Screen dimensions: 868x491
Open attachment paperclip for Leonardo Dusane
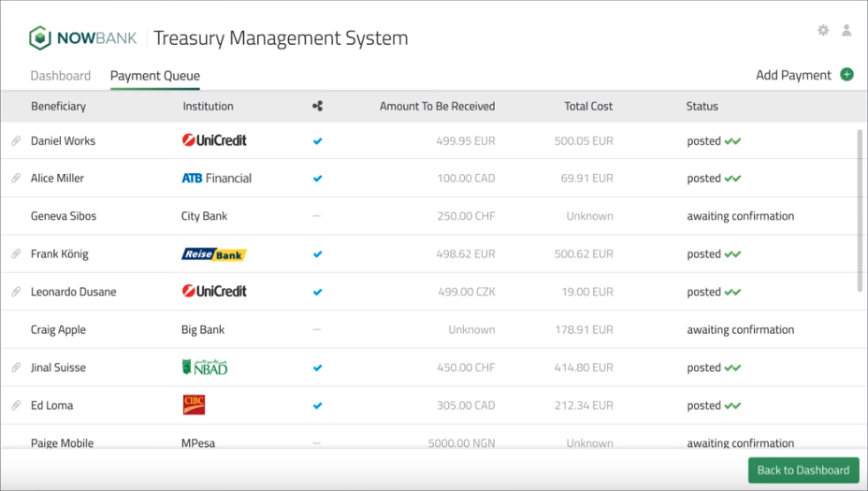point(16,292)
